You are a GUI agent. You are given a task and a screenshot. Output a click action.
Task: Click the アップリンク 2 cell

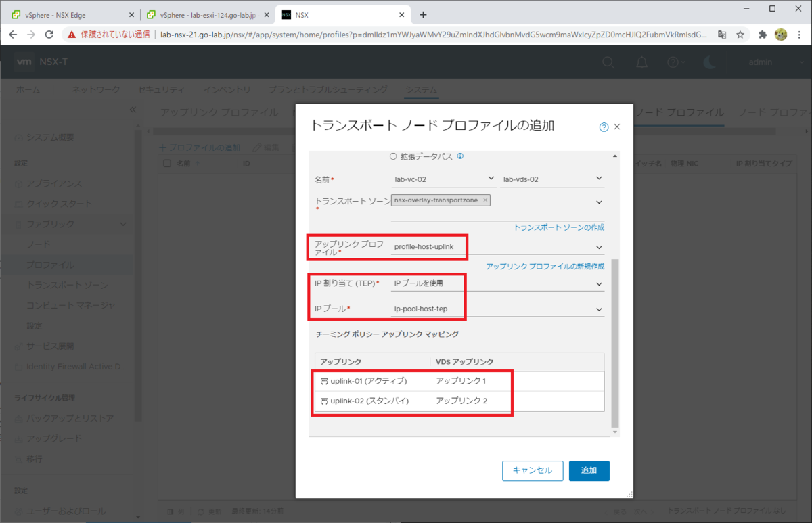pyautogui.click(x=461, y=401)
